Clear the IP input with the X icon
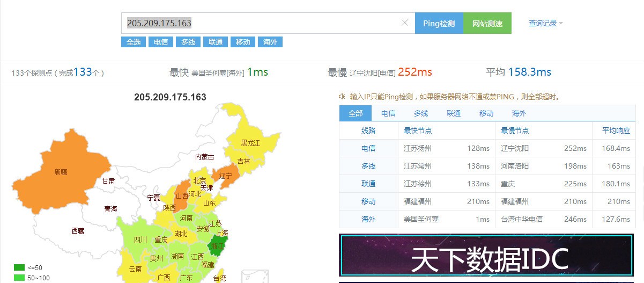 405,23
